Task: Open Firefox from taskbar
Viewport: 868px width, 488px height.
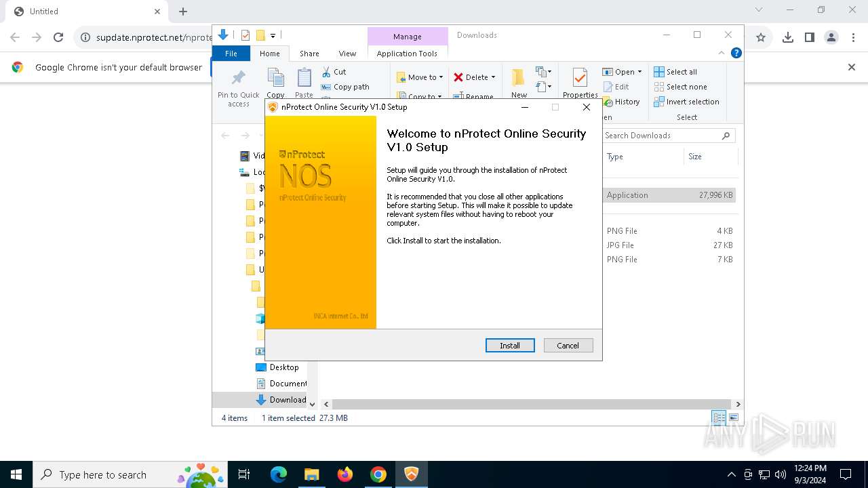Action: point(345,474)
